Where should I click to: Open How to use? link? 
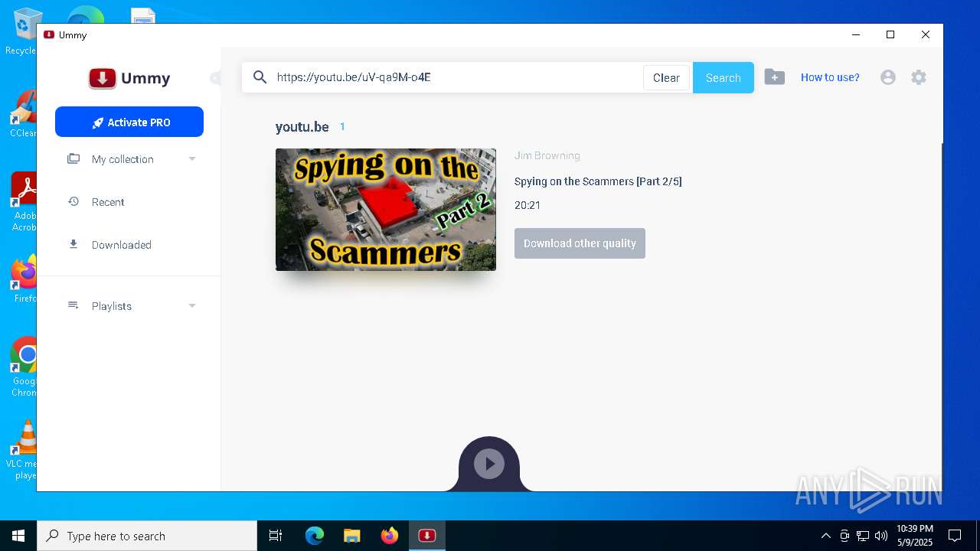pyautogui.click(x=830, y=77)
